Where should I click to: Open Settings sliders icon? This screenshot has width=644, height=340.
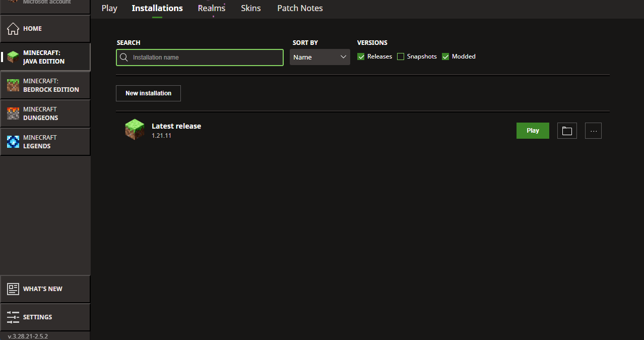pyautogui.click(x=13, y=317)
